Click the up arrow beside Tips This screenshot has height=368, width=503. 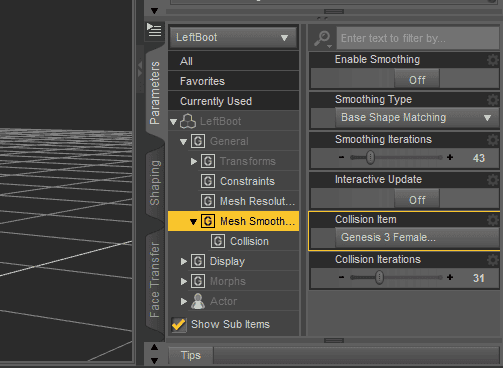tap(154, 347)
